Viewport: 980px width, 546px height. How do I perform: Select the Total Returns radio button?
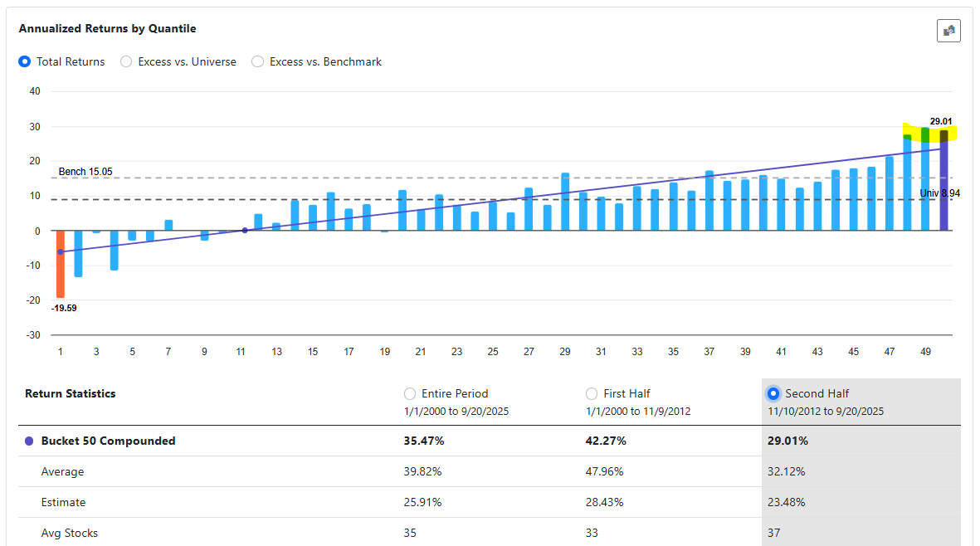pyautogui.click(x=24, y=62)
